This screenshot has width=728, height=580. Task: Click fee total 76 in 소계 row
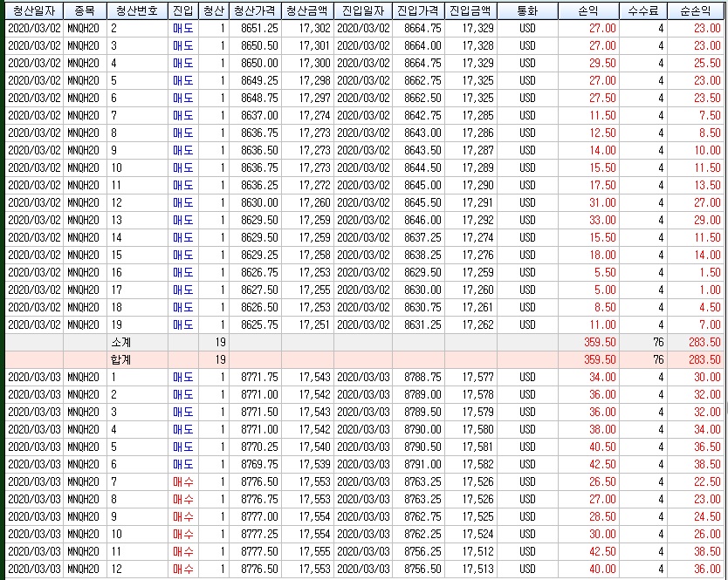pyautogui.click(x=658, y=343)
